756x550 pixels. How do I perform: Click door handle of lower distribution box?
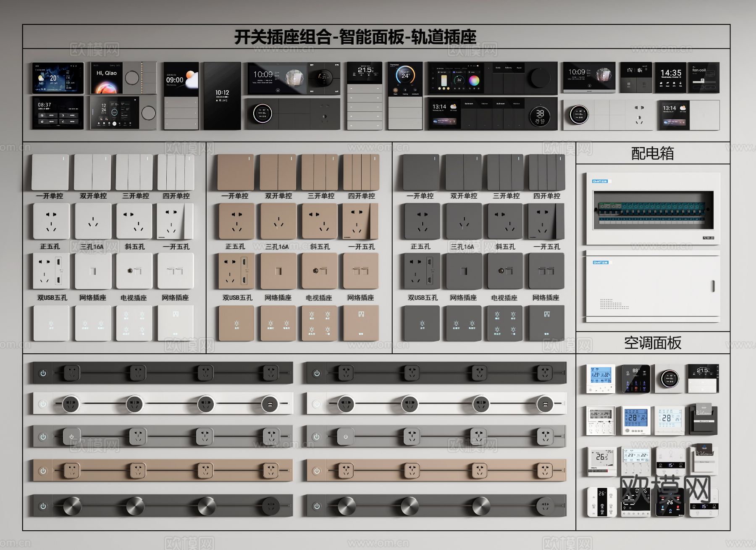pos(712,287)
